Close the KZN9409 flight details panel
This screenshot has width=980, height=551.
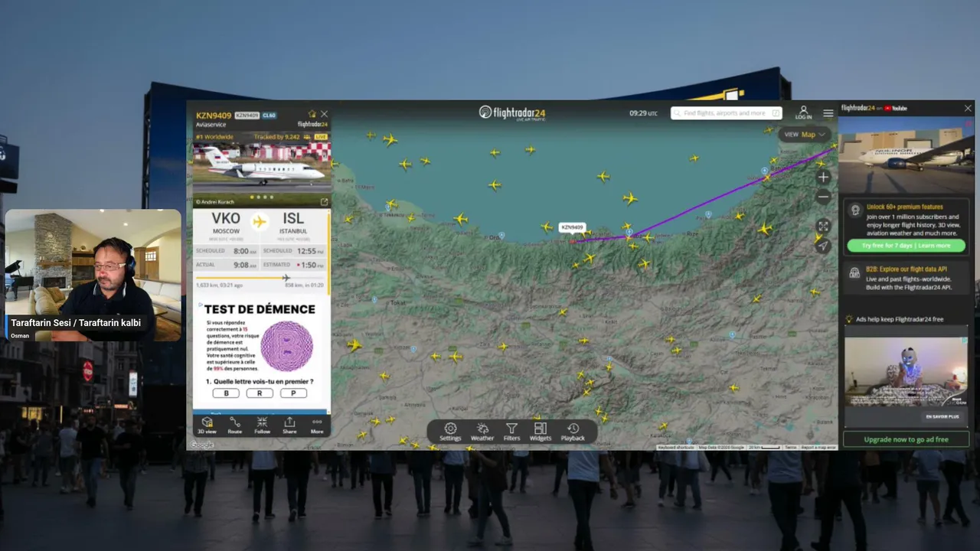pos(324,114)
